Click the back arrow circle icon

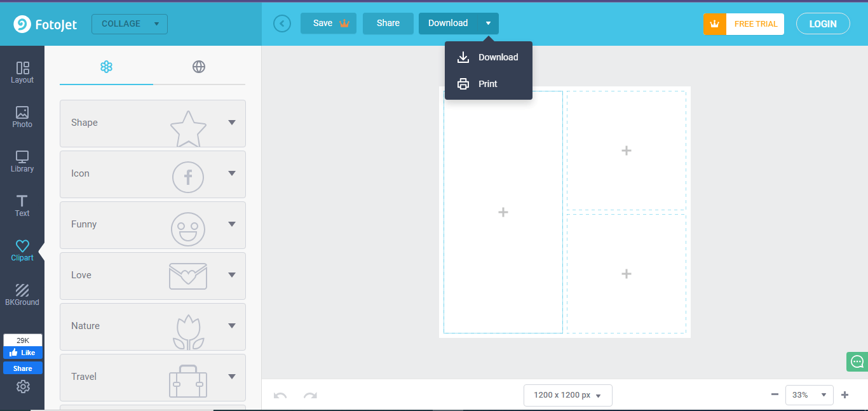coord(281,24)
